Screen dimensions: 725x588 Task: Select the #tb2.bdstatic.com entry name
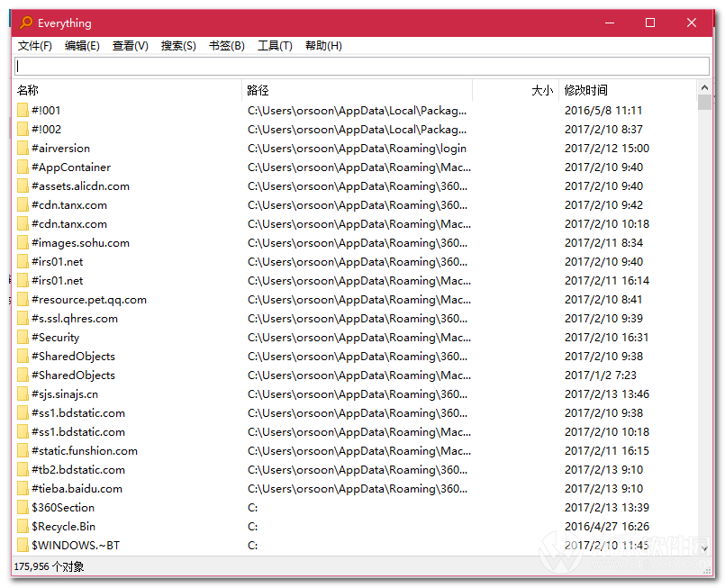click(78, 470)
